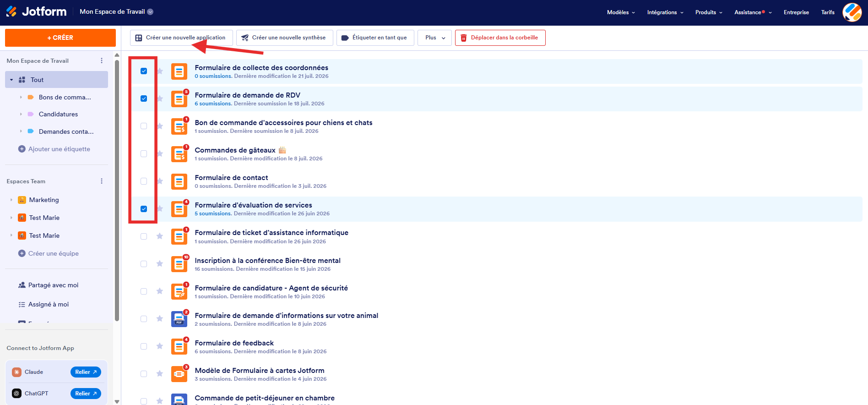Open the Jotform home logo
This screenshot has width=868, height=405.
36,11
